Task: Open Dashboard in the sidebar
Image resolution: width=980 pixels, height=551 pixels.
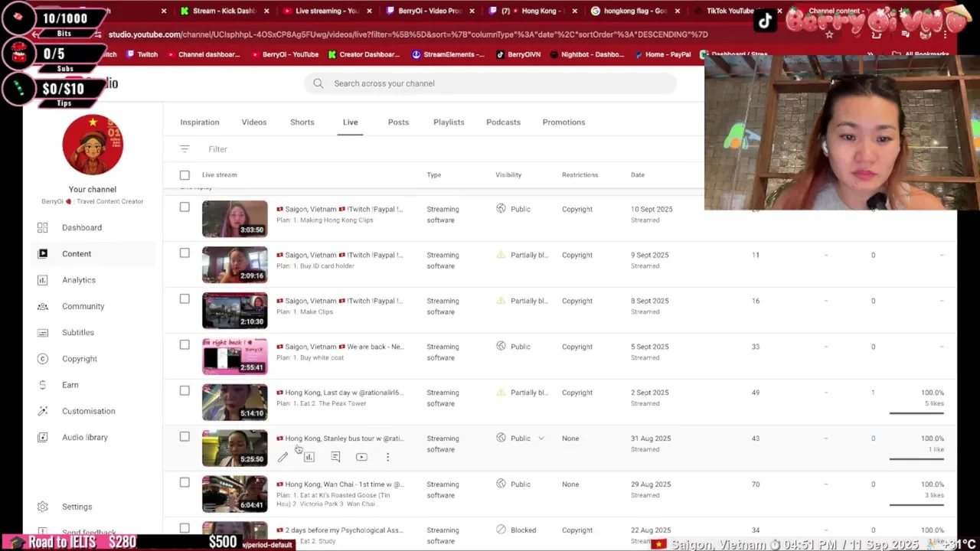Action: pos(81,227)
